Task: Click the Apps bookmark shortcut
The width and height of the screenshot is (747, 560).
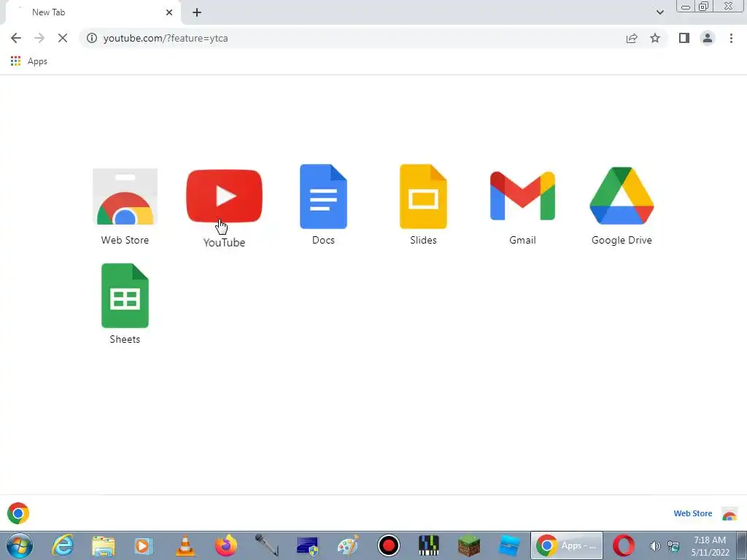Action: 29,61
